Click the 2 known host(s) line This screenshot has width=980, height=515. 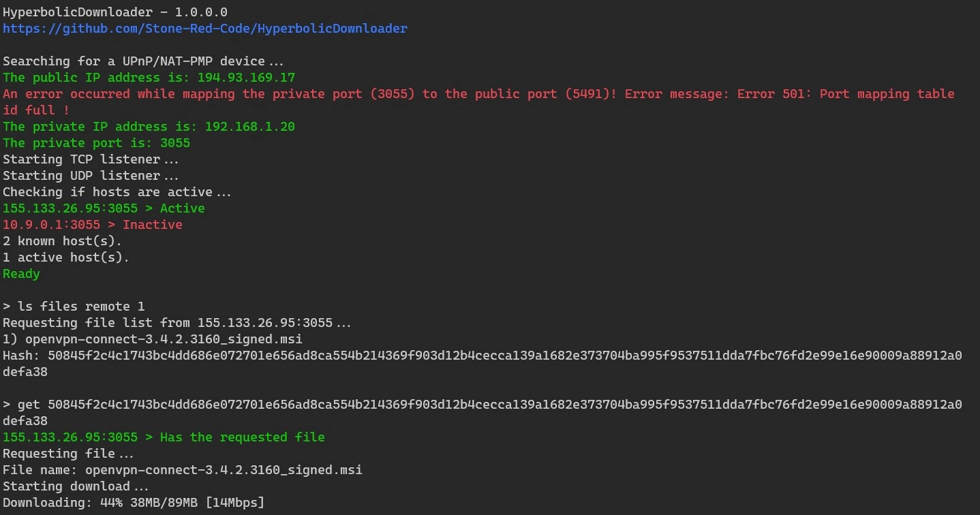(62, 241)
